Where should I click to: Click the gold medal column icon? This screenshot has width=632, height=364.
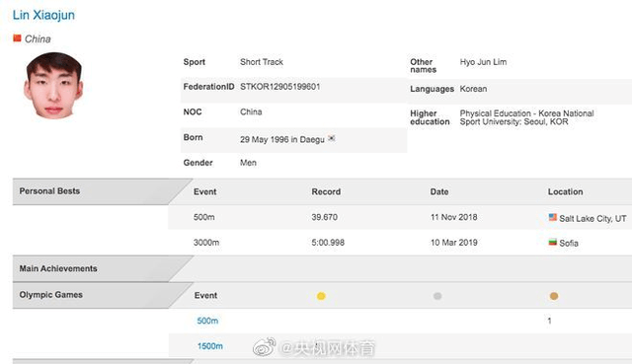(x=321, y=296)
